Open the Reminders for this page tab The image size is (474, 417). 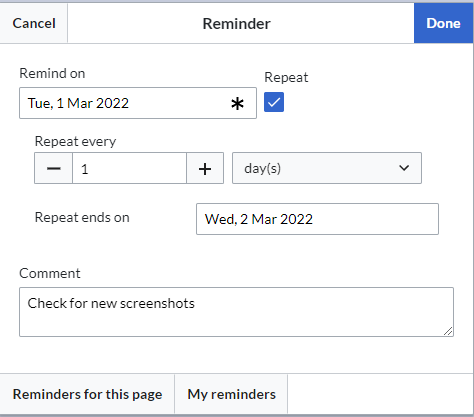click(x=87, y=394)
